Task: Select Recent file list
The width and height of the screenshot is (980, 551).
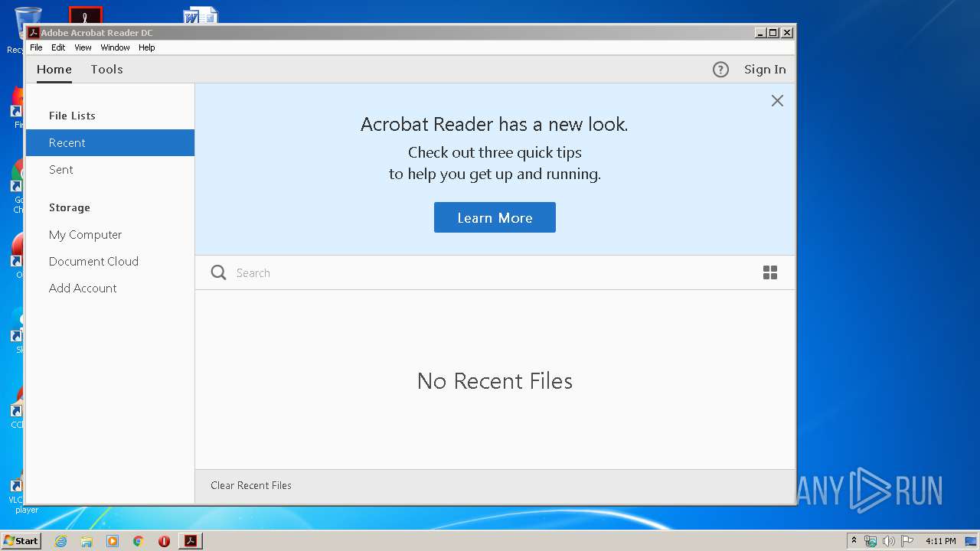Action: click(110, 143)
